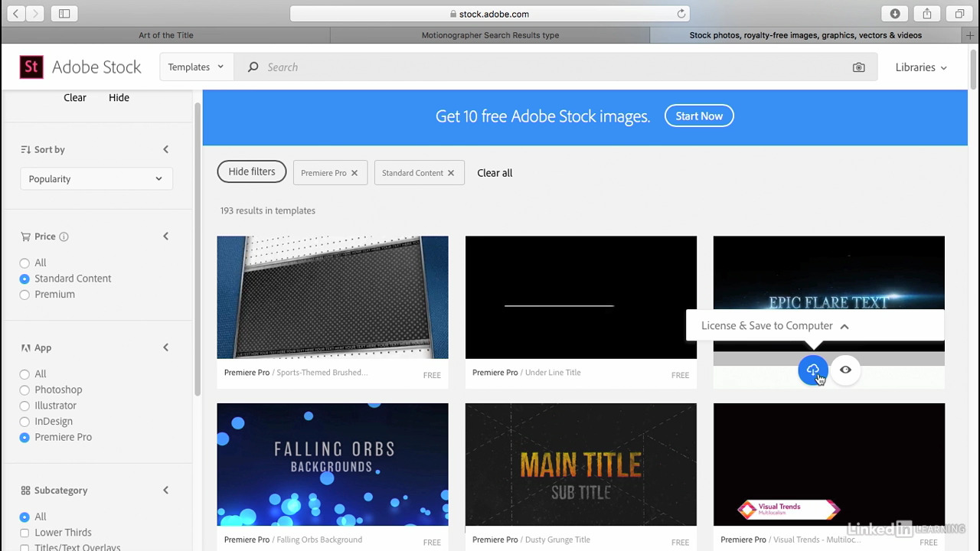Select Photoshop app filter
This screenshot has height=551, width=980.
[24, 390]
